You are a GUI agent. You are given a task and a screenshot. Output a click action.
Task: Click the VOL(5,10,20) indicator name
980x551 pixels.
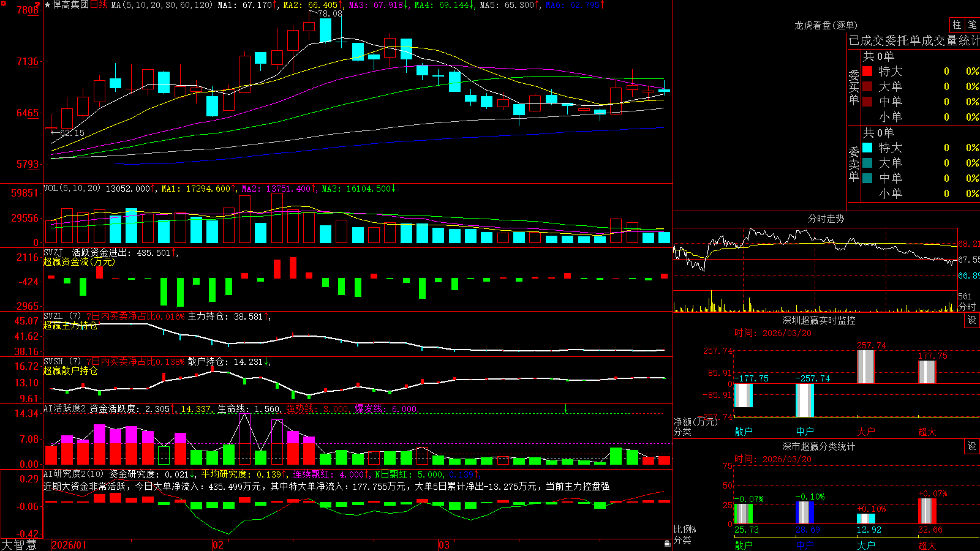click(x=72, y=189)
